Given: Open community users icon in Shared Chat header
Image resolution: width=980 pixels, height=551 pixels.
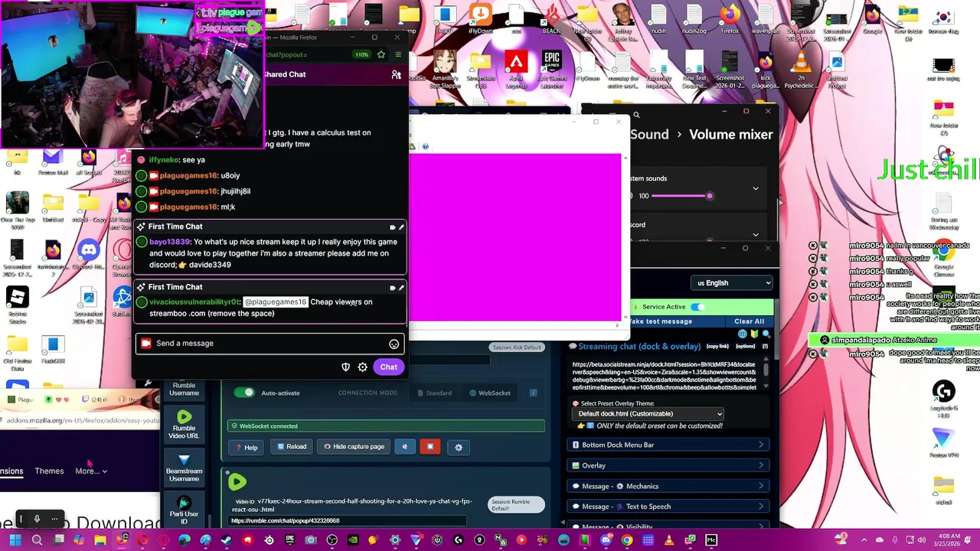Looking at the screenshot, I should click(x=396, y=74).
